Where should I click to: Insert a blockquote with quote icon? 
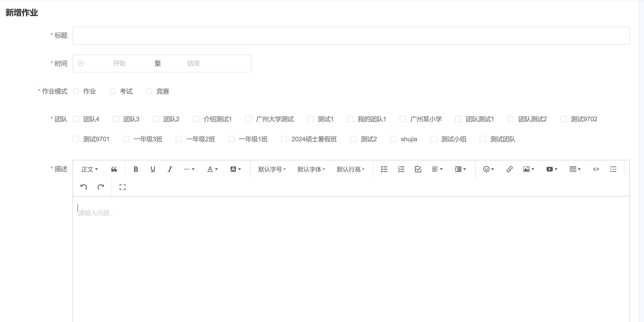click(114, 169)
